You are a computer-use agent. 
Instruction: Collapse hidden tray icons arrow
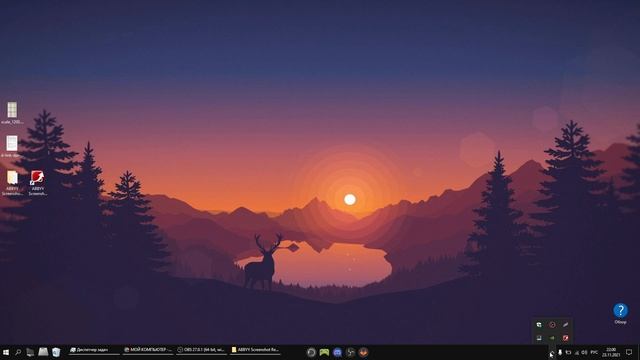(552, 352)
